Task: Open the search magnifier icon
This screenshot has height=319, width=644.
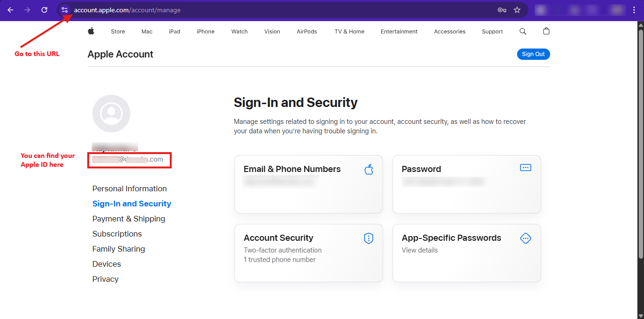Action: [x=523, y=31]
